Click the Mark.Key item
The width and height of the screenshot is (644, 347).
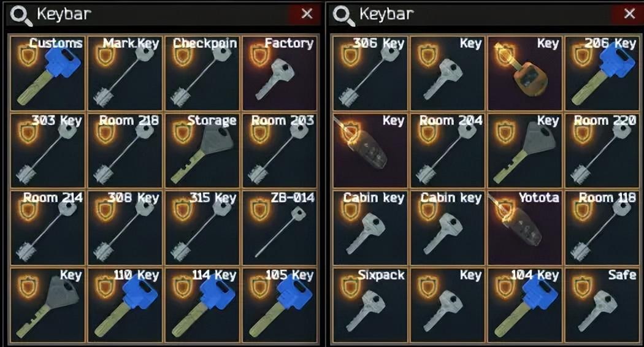click(125, 73)
